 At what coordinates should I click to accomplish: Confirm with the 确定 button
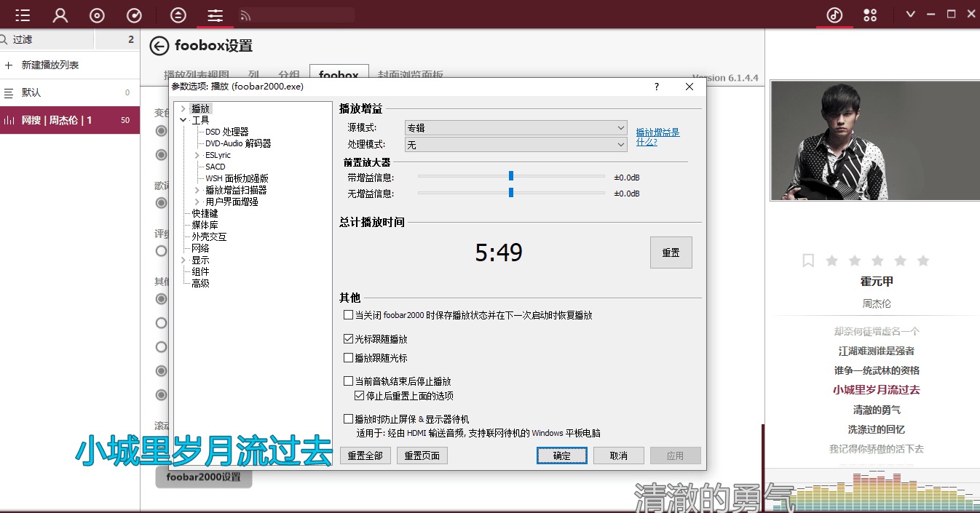[x=562, y=456]
